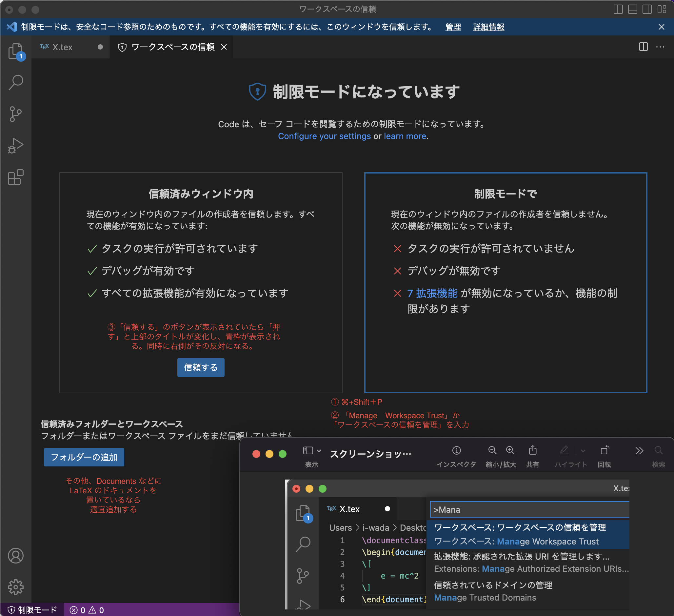Click the 信頼済みフォルダーとワークスペース heading
This screenshot has width=674, height=616.
[112, 424]
